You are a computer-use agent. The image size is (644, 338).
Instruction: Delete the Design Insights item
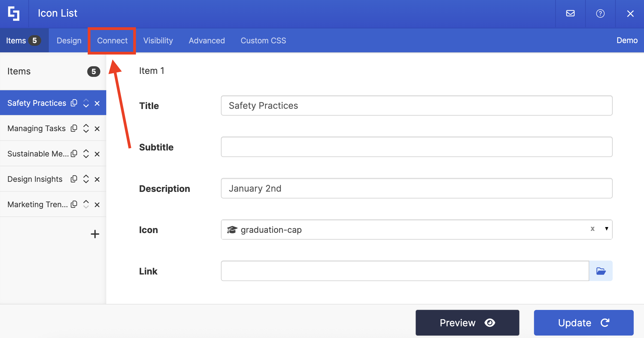[97, 179]
